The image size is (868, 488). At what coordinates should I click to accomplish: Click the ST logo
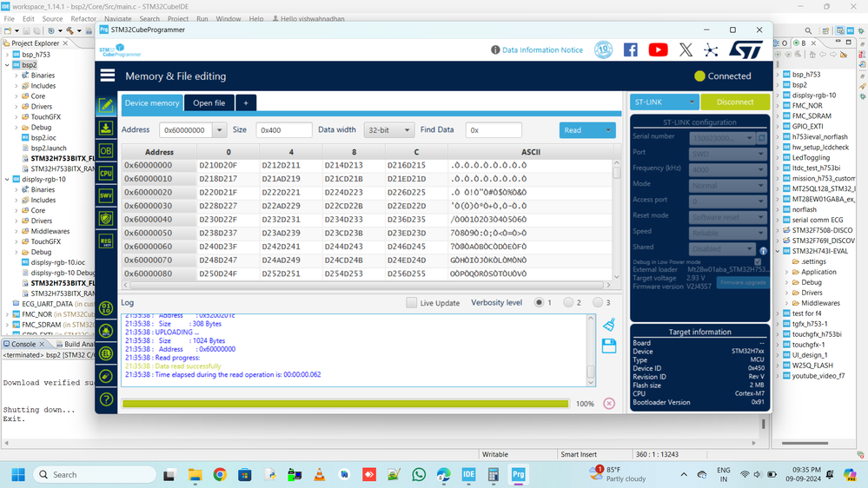745,49
